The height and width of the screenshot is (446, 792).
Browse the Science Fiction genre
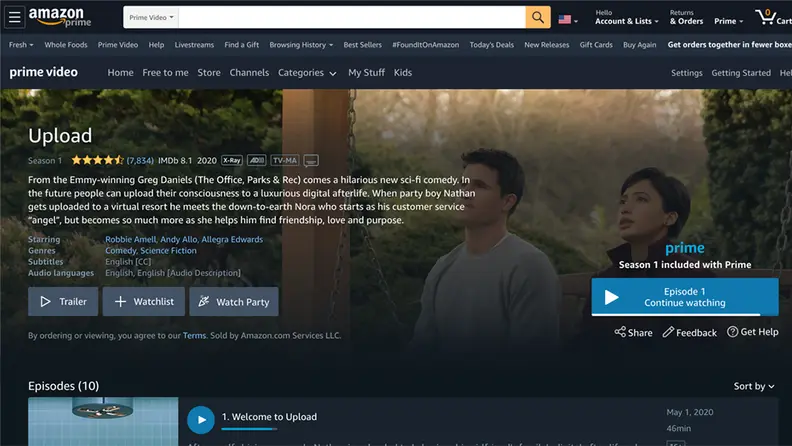[168, 251]
